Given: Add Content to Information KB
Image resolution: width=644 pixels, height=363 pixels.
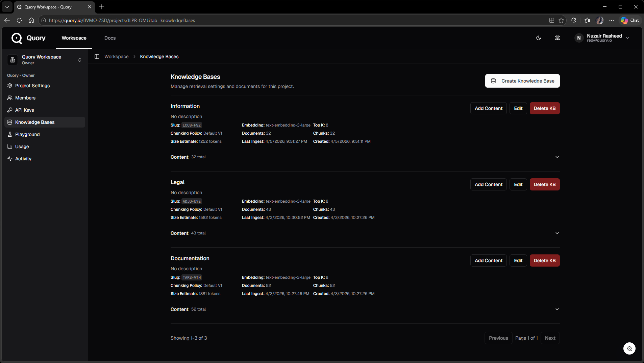Looking at the screenshot, I should click(x=489, y=108).
